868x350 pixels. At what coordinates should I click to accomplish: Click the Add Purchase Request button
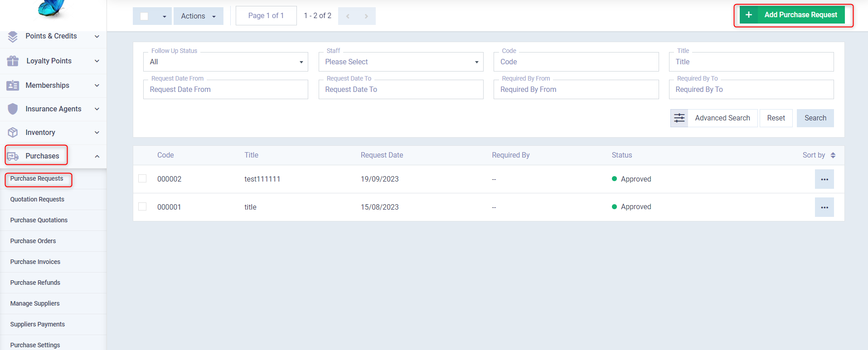coord(792,15)
